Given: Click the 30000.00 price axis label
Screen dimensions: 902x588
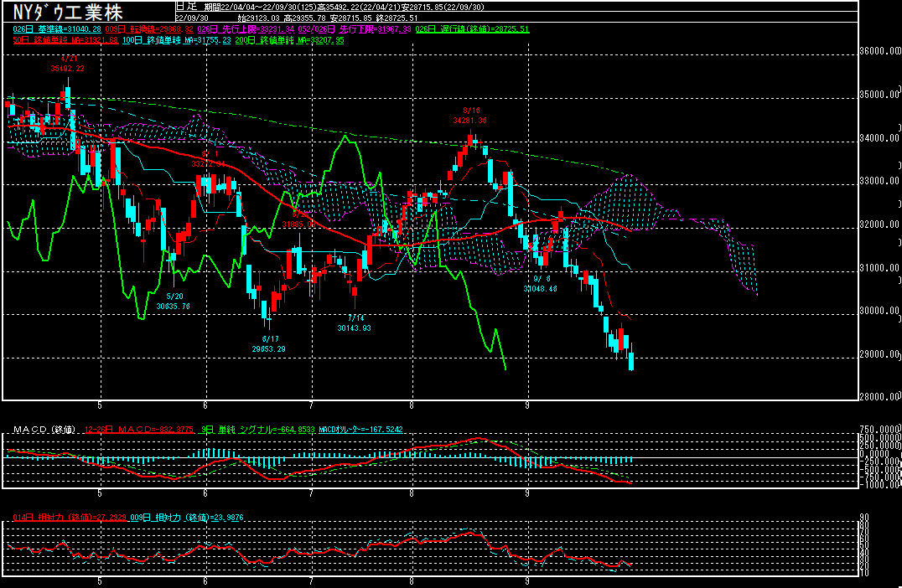Looking at the screenshot, I should tap(879, 311).
